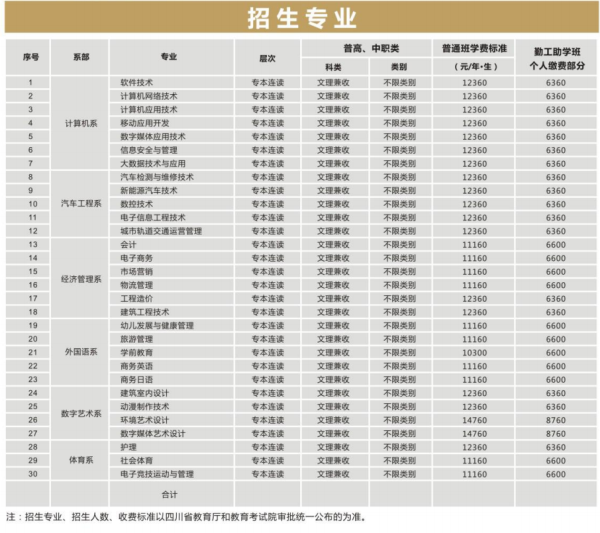Click the 软件技术 major cell
600x533 pixels.
(171, 83)
